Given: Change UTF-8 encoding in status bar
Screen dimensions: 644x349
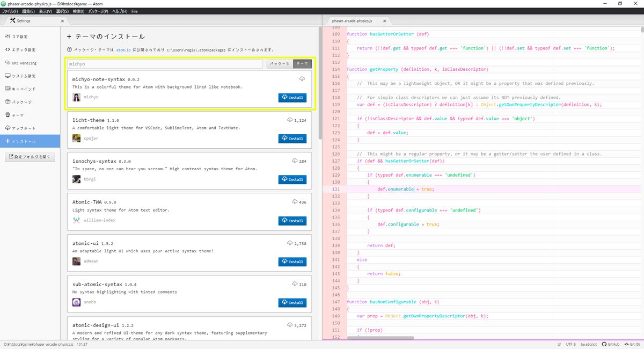Looking at the screenshot, I should click(570, 344).
